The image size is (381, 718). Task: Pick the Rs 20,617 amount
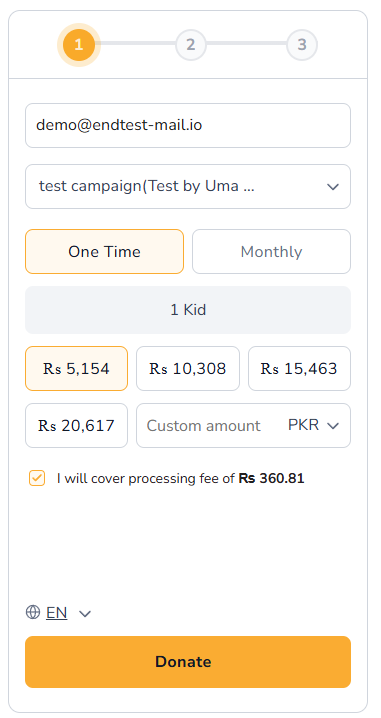[x=76, y=425]
